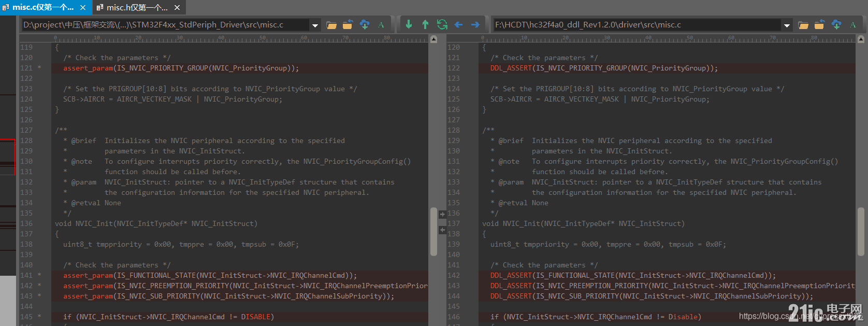Viewport: 868px width, 326px height.
Task: Click left line number 121 change marker
Action: [39, 68]
